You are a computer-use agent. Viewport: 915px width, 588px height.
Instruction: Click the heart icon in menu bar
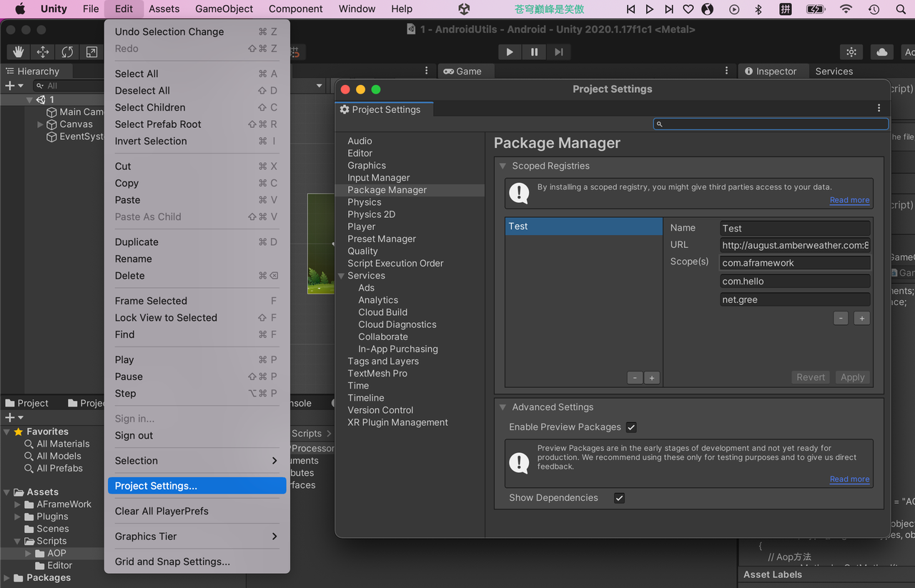(688, 9)
